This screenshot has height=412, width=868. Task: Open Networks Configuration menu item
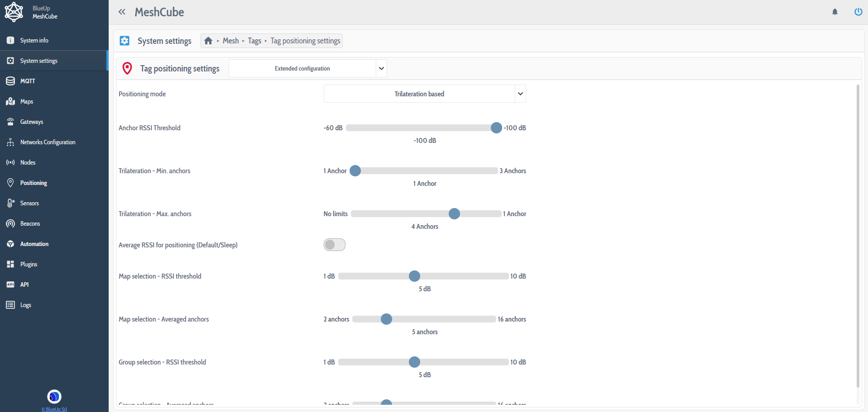coord(48,142)
